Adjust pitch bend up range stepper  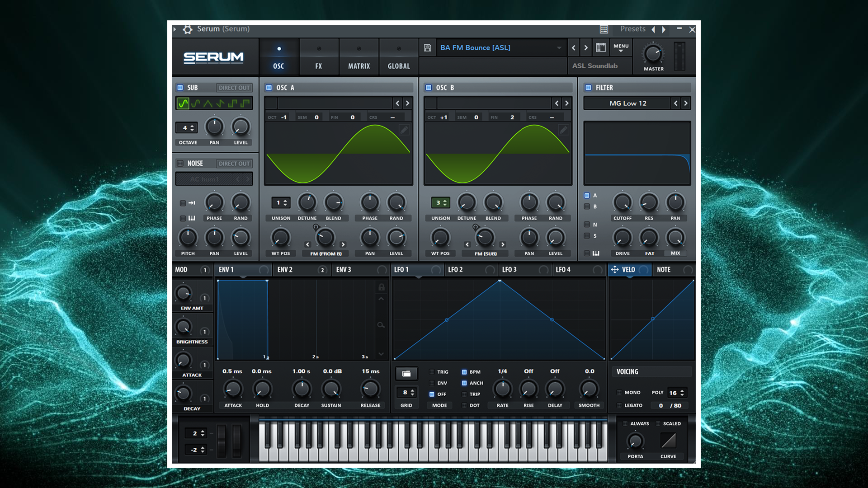pyautogui.click(x=196, y=433)
